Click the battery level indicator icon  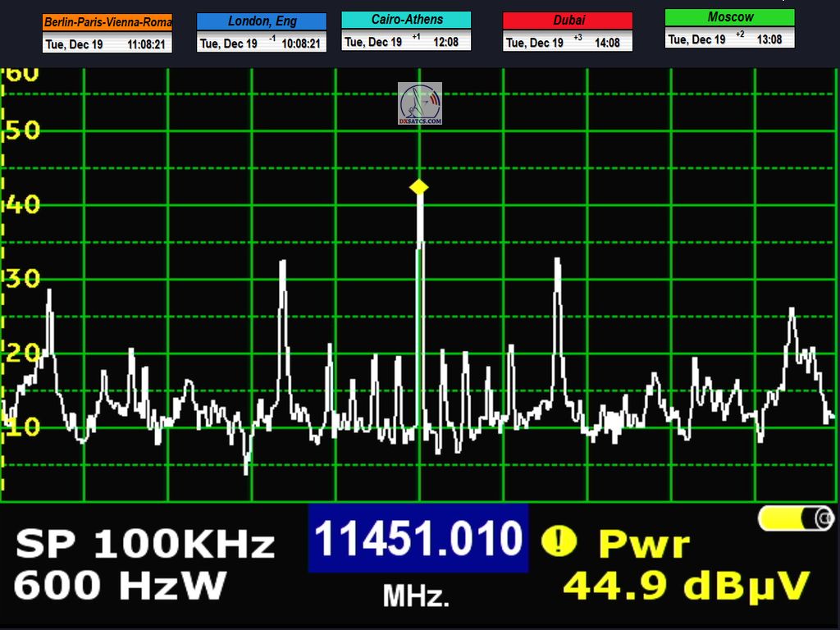click(x=795, y=518)
